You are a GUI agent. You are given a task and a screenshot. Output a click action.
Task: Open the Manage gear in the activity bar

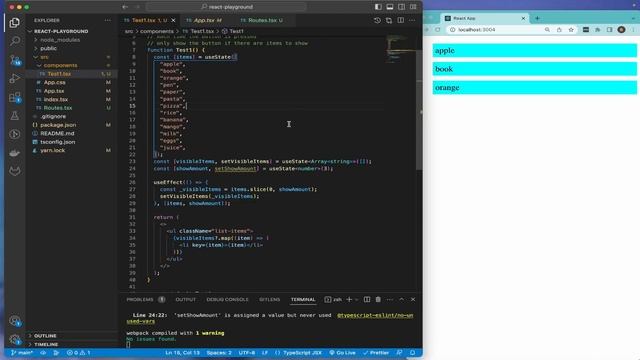click(x=15, y=339)
